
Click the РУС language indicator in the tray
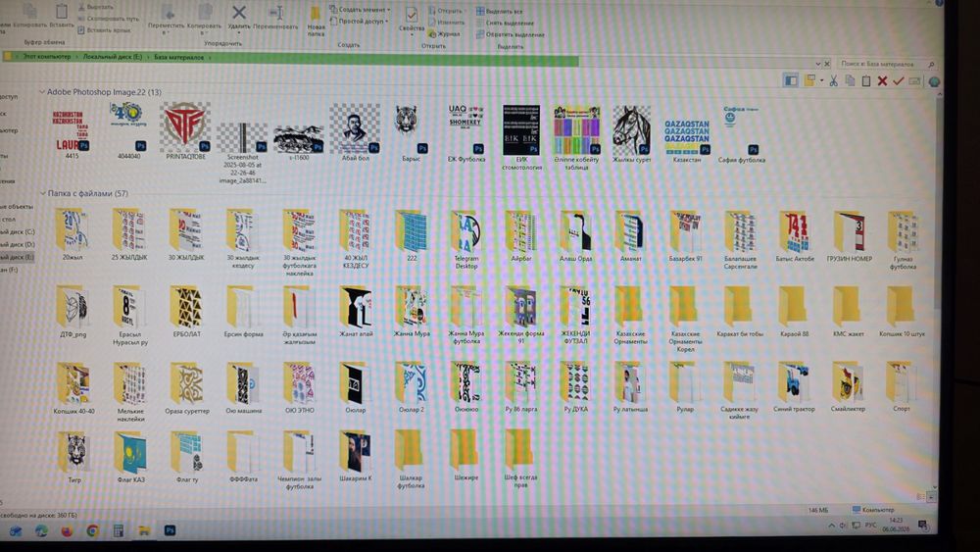pyautogui.click(x=870, y=526)
